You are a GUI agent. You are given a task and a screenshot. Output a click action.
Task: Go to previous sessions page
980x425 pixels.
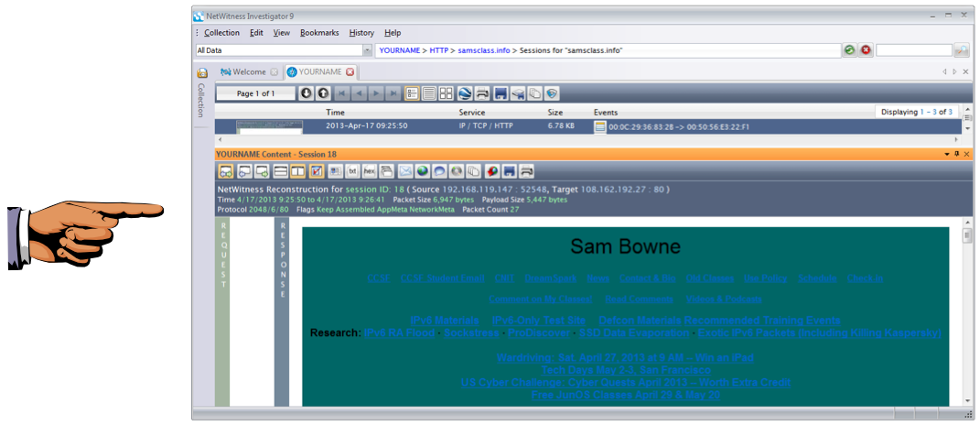pos(359,93)
